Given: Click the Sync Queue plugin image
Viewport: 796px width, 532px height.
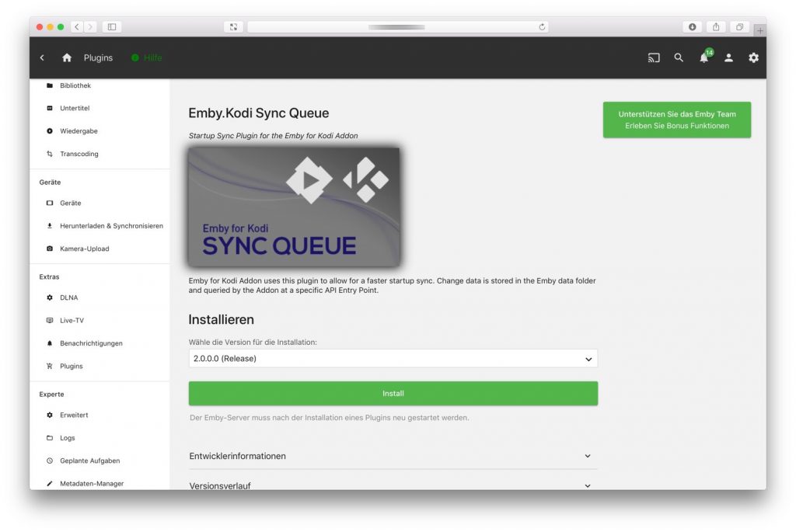Looking at the screenshot, I should [294, 207].
